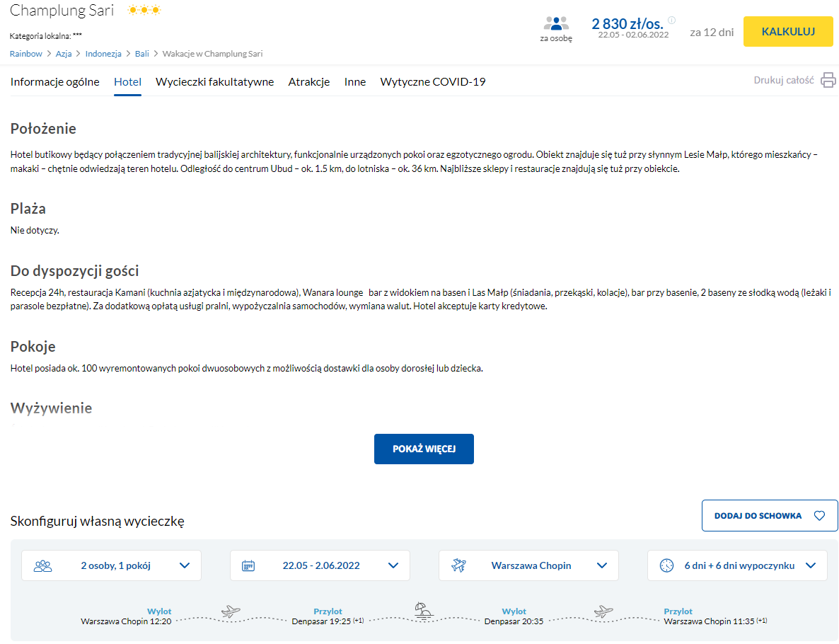Open the 6 dni + 6 dni wypoczynku dropdown

pos(811,565)
